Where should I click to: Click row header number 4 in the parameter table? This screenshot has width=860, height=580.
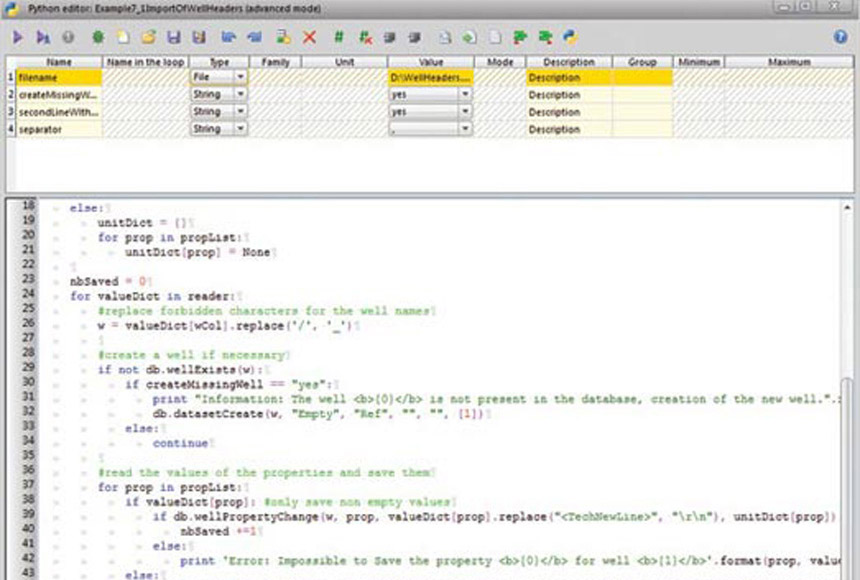point(11,129)
